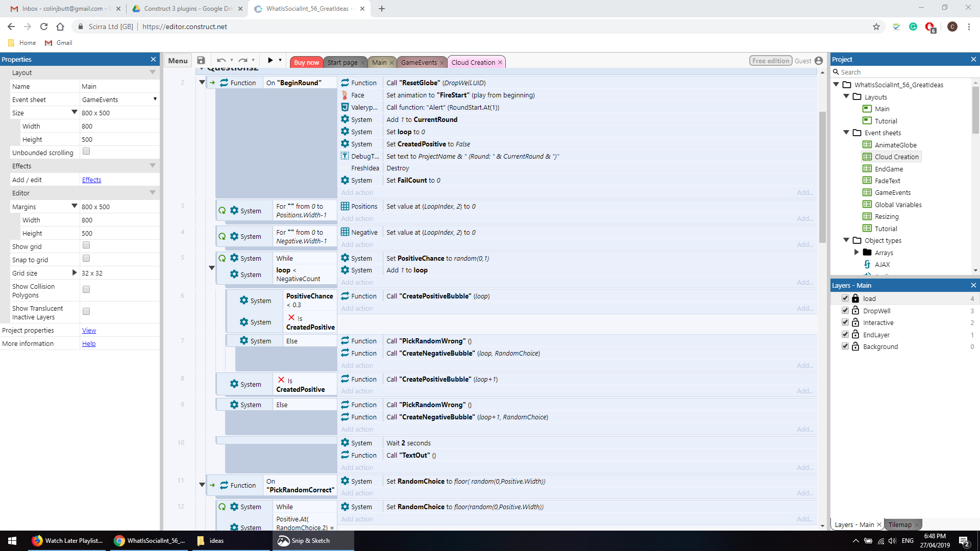The width and height of the screenshot is (980, 551).
Task: Open the Effects link
Action: [x=91, y=180]
